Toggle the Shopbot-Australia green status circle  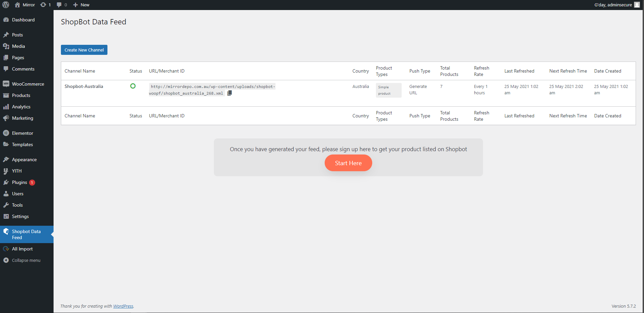pos(133,86)
